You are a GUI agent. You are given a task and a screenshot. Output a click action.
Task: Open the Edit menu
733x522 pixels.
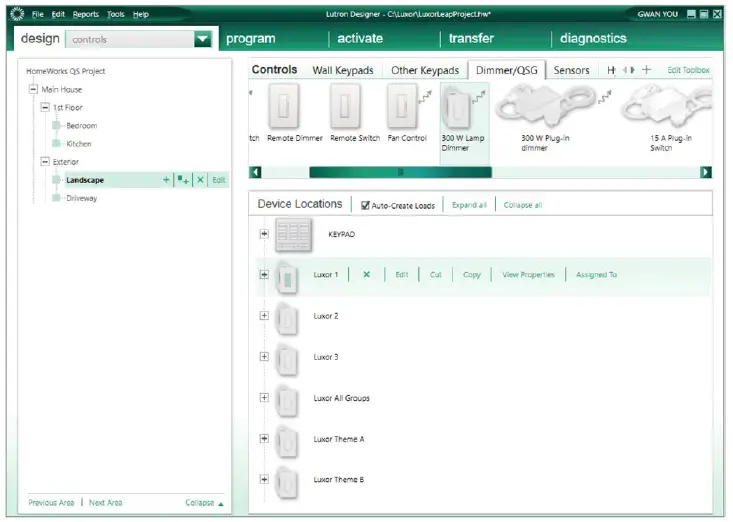[58, 14]
